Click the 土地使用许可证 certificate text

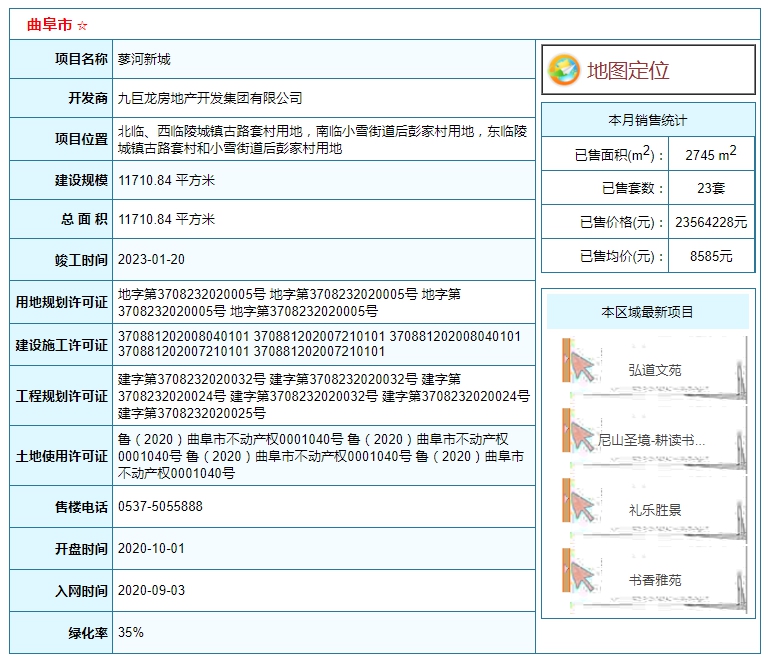coord(320,456)
